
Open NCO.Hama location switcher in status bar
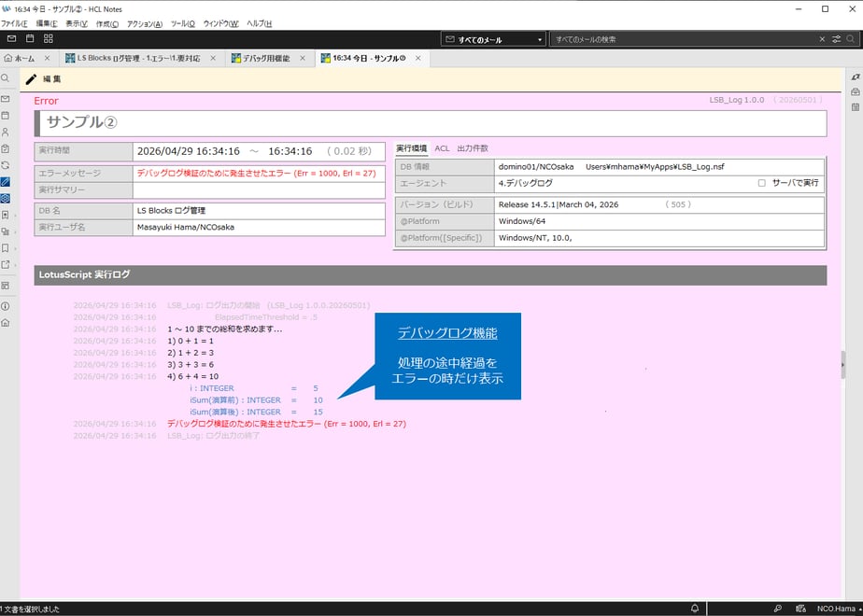839,609
